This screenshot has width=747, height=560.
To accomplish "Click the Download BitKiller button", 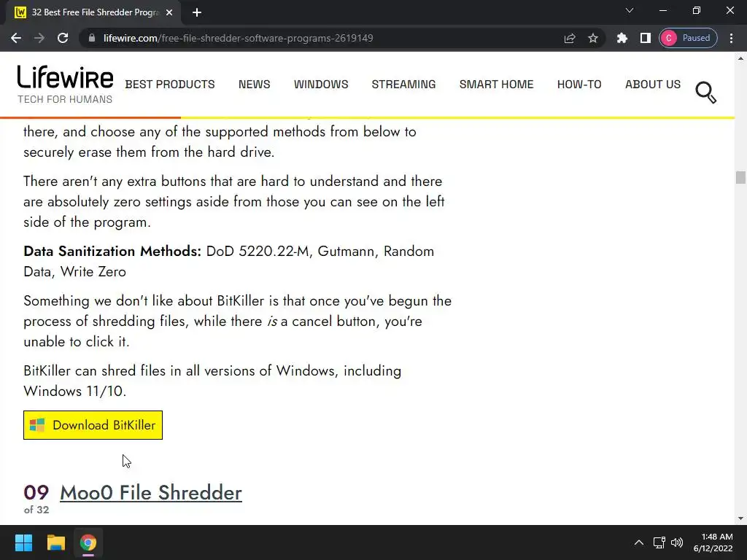I will [93, 425].
